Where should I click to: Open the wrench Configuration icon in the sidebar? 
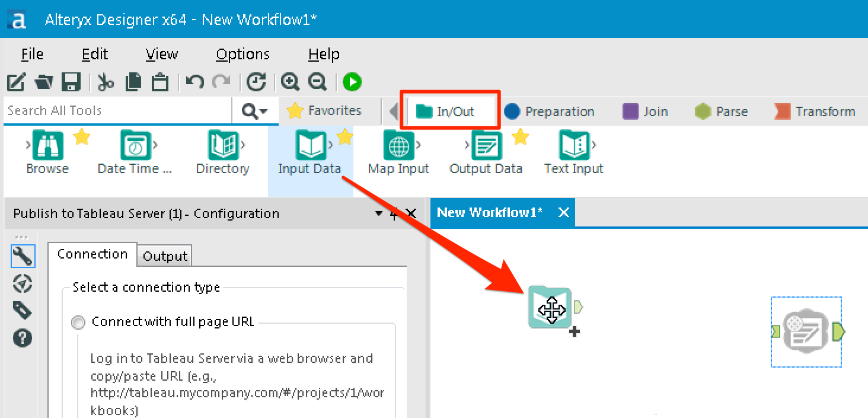(22, 256)
